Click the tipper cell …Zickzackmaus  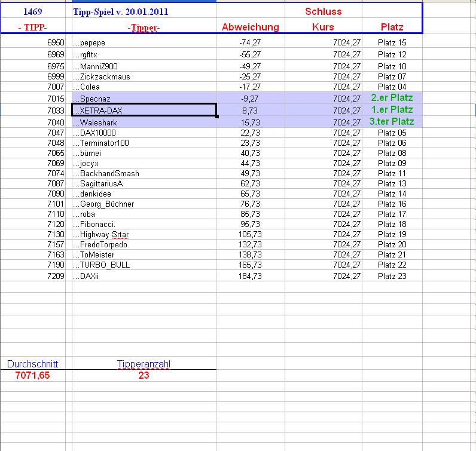click(x=144, y=76)
